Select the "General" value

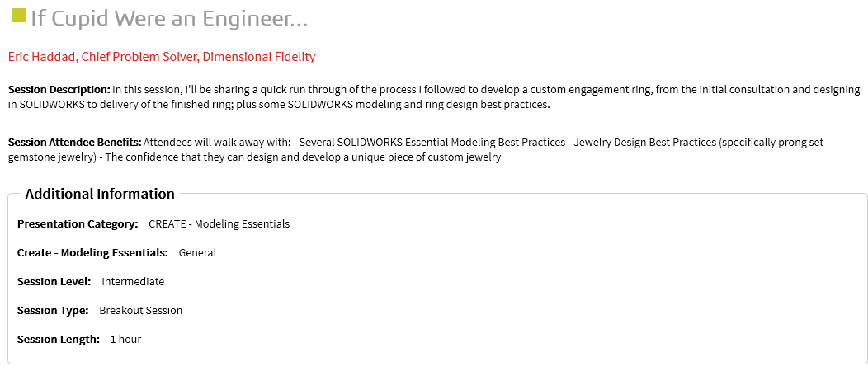[x=197, y=253]
